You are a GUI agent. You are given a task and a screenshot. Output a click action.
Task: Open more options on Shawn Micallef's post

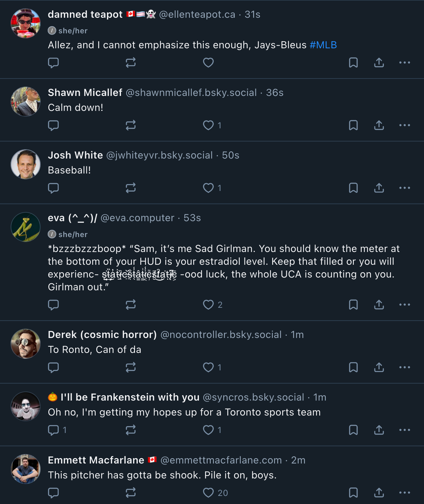click(405, 125)
